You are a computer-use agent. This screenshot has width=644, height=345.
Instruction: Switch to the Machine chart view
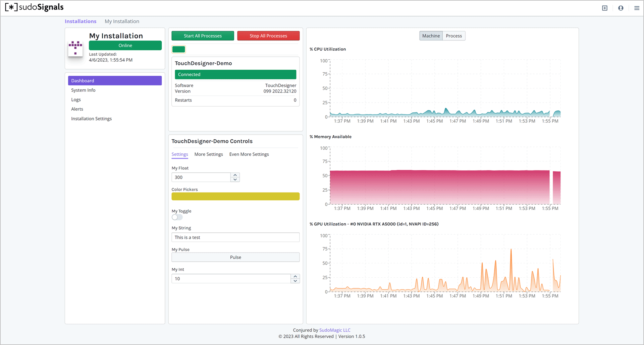pyautogui.click(x=431, y=36)
